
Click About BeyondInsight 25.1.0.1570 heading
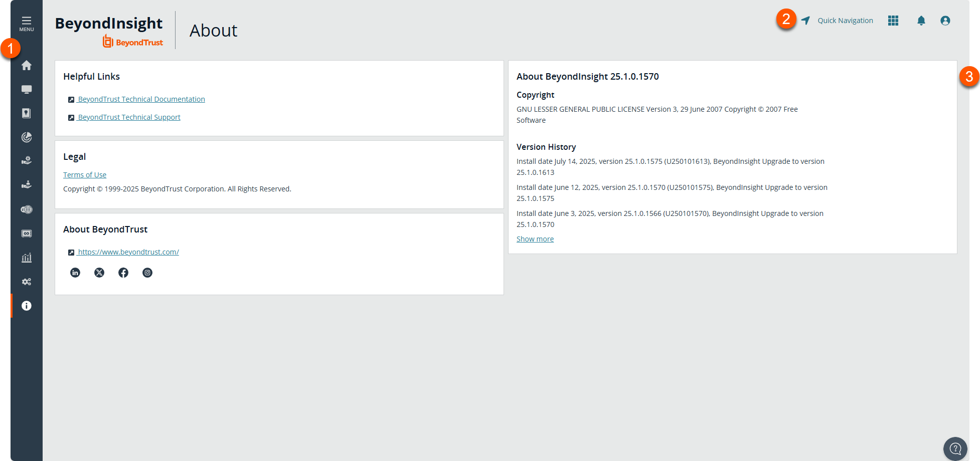pos(588,77)
